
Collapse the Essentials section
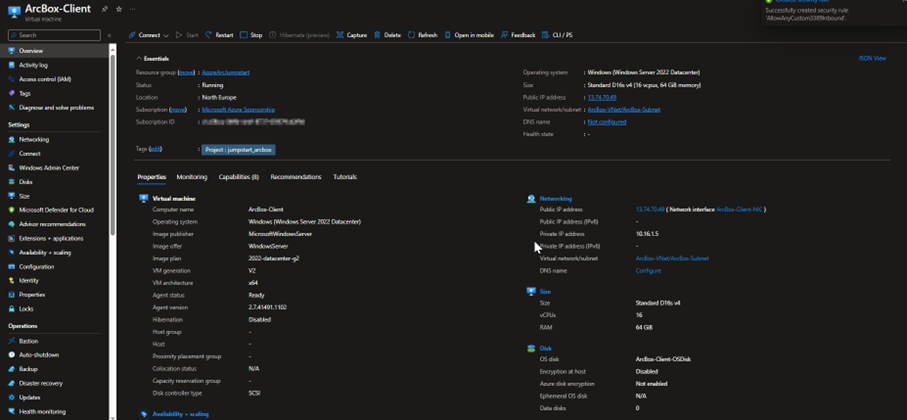(x=139, y=59)
